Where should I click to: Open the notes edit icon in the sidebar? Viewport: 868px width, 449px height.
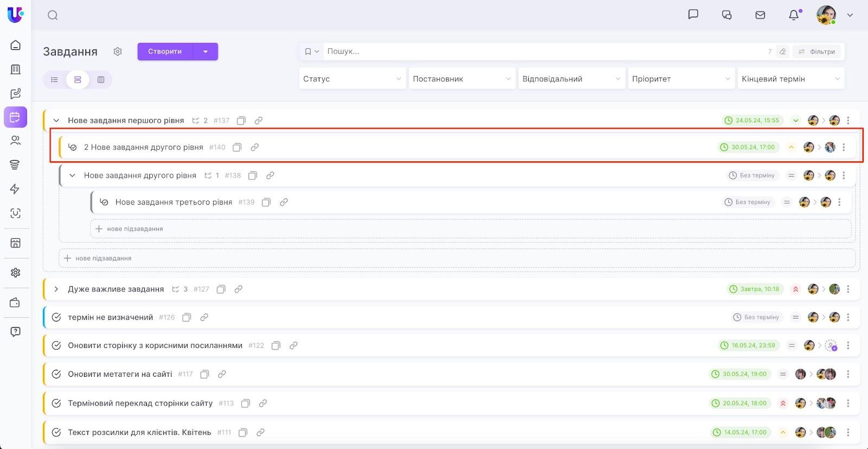click(15, 93)
